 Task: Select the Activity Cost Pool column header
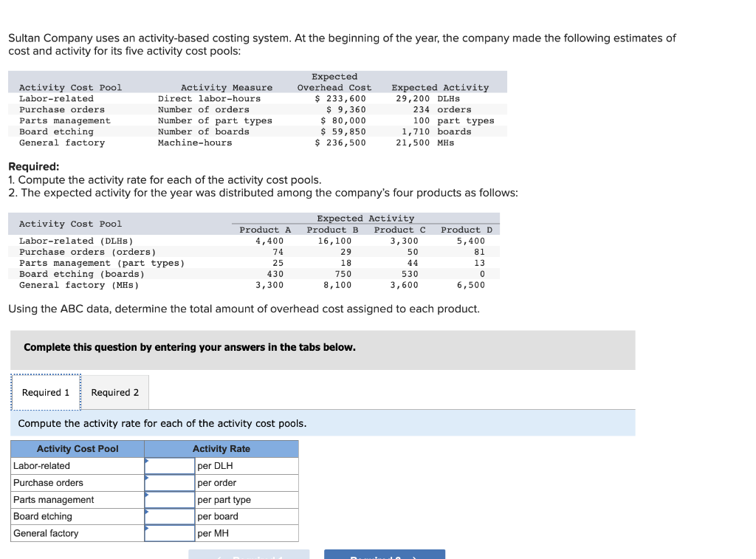pos(75,448)
